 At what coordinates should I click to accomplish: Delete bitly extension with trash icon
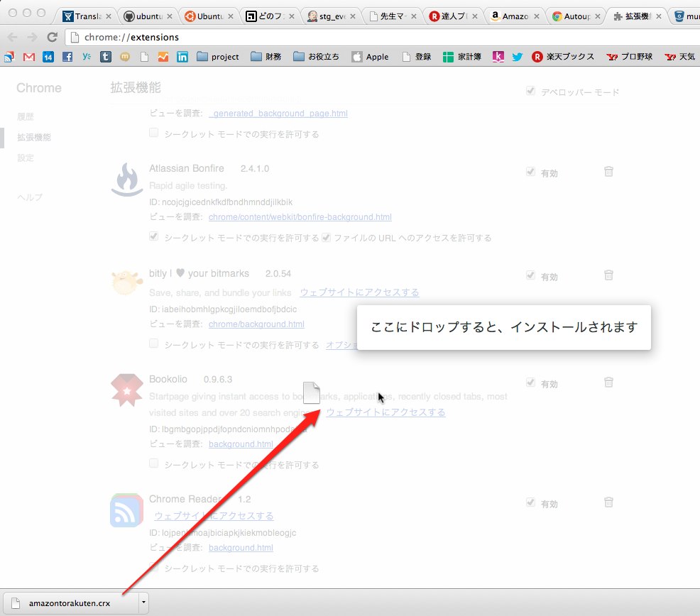608,275
